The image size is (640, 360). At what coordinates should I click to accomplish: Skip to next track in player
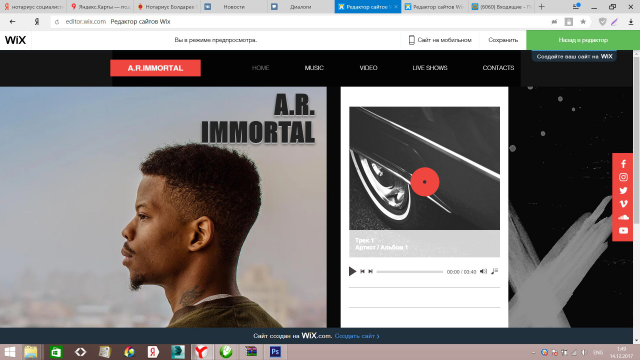click(371, 271)
